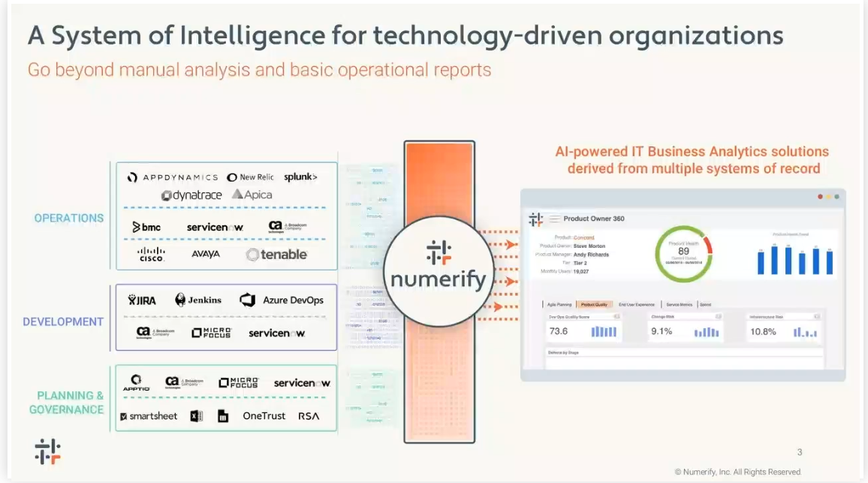Click the Numerify mark at slide bottom-left
This screenshot has height=483, width=868.
pos(47,451)
